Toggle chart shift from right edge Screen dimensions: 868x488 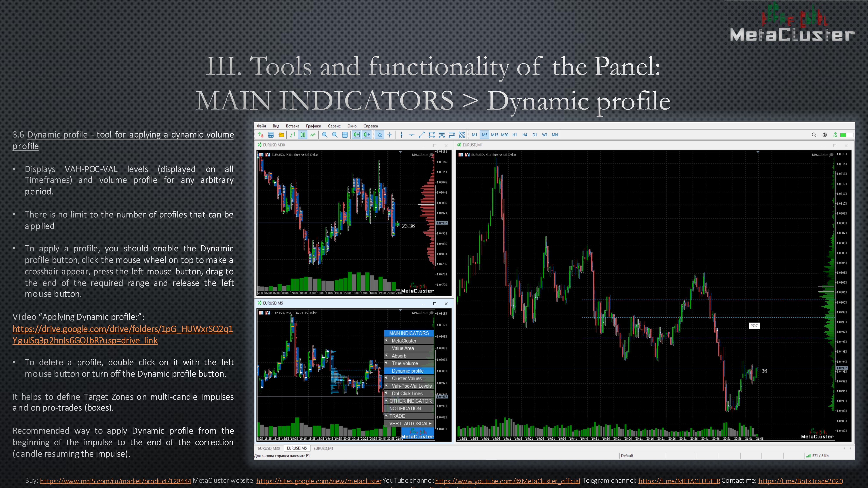pos(367,135)
